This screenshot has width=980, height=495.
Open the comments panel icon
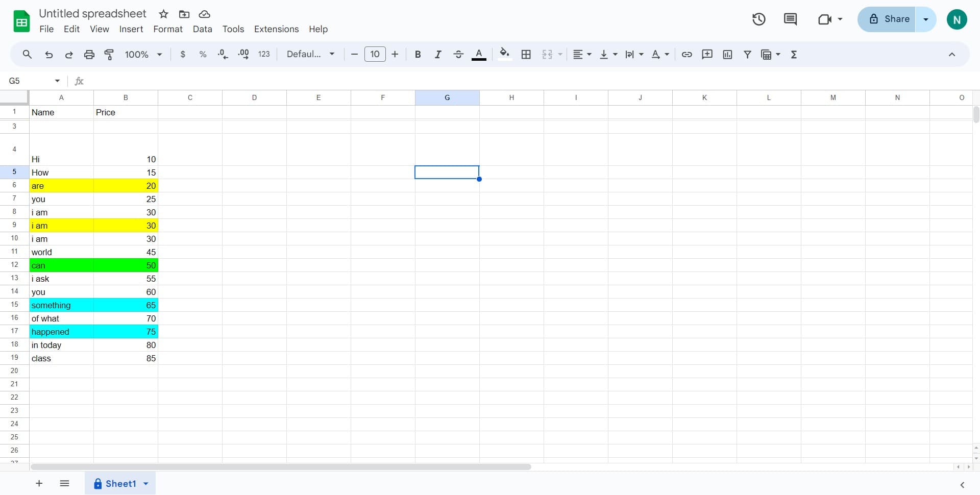[790, 19]
